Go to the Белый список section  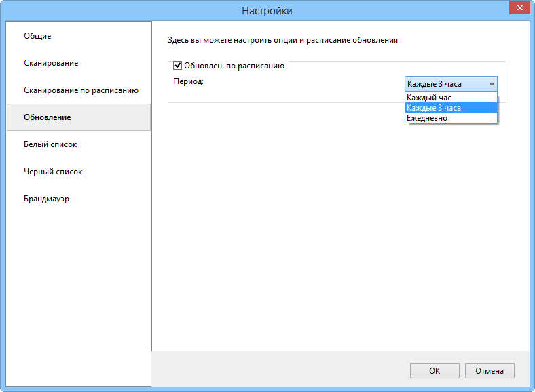coord(50,144)
